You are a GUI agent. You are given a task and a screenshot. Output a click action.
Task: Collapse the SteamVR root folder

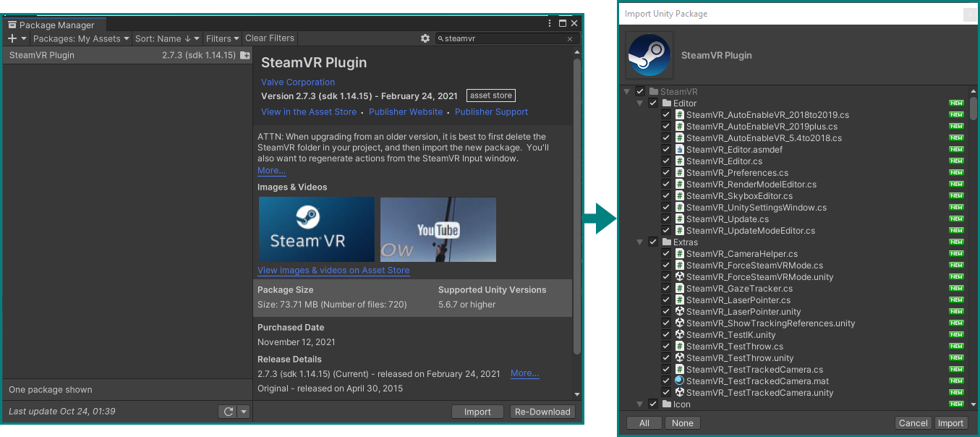627,92
